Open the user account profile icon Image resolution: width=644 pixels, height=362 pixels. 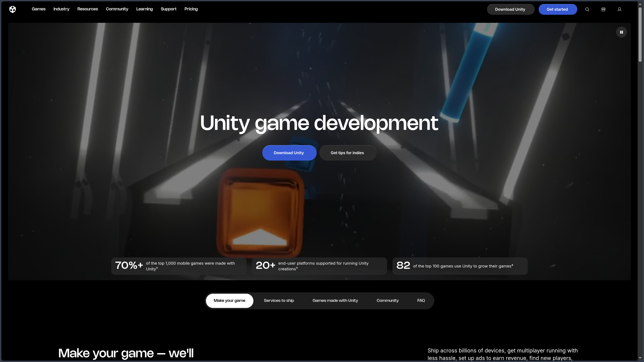point(620,9)
